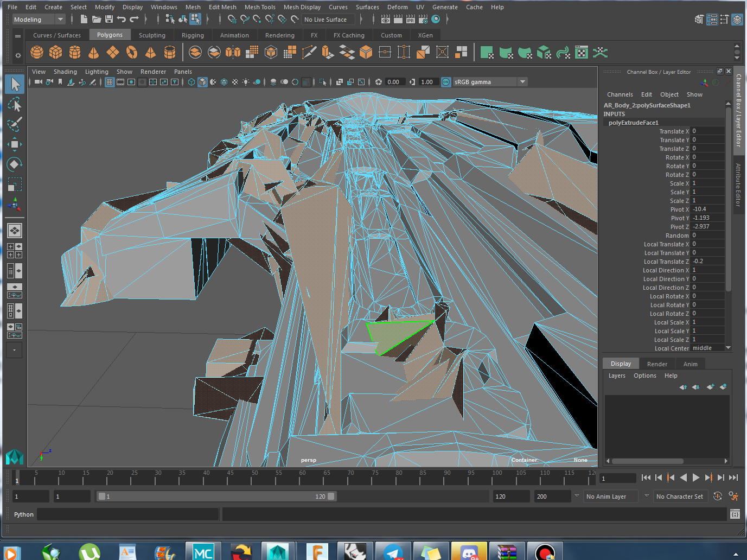
Task: Click polyExtrudeFace1 input node
Action: pos(633,123)
